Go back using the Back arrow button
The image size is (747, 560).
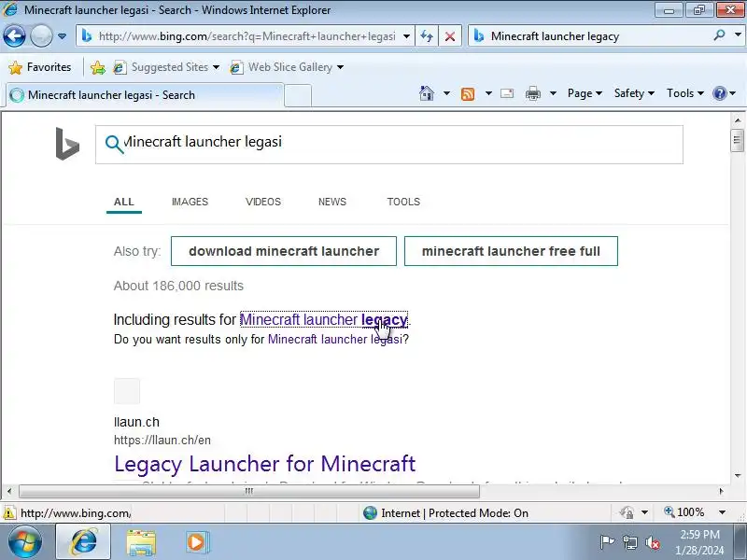coord(14,35)
